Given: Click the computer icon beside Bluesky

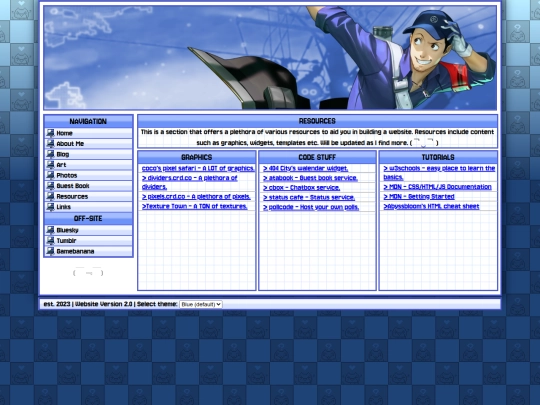Looking at the screenshot, I should pyautogui.click(x=50, y=230).
